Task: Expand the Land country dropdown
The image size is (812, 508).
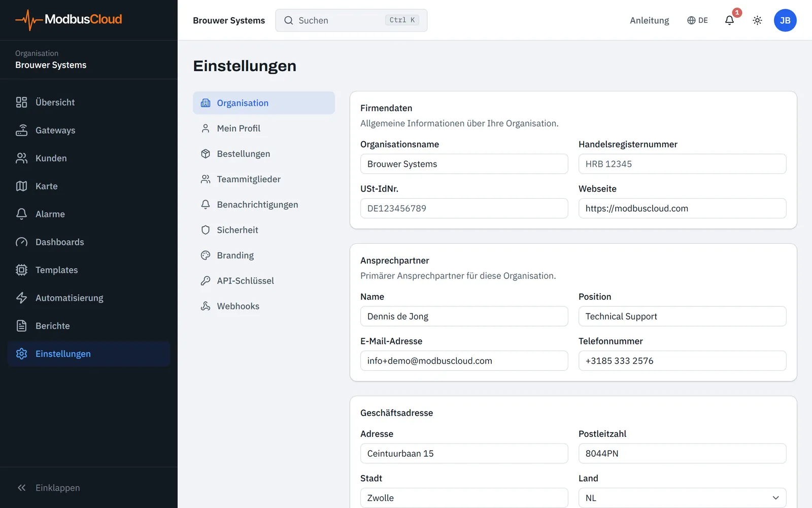Action: pyautogui.click(x=682, y=498)
